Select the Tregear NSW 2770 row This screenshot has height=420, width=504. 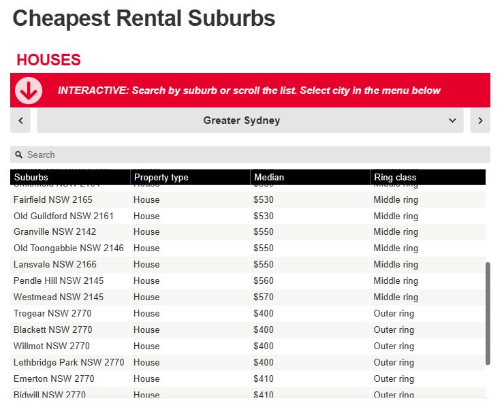[52, 314]
